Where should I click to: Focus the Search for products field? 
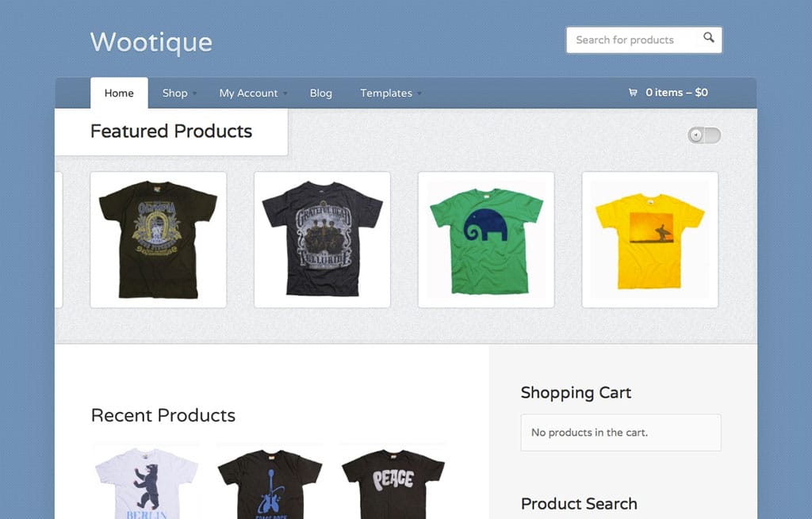pyautogui.click(x=634, y=40)
